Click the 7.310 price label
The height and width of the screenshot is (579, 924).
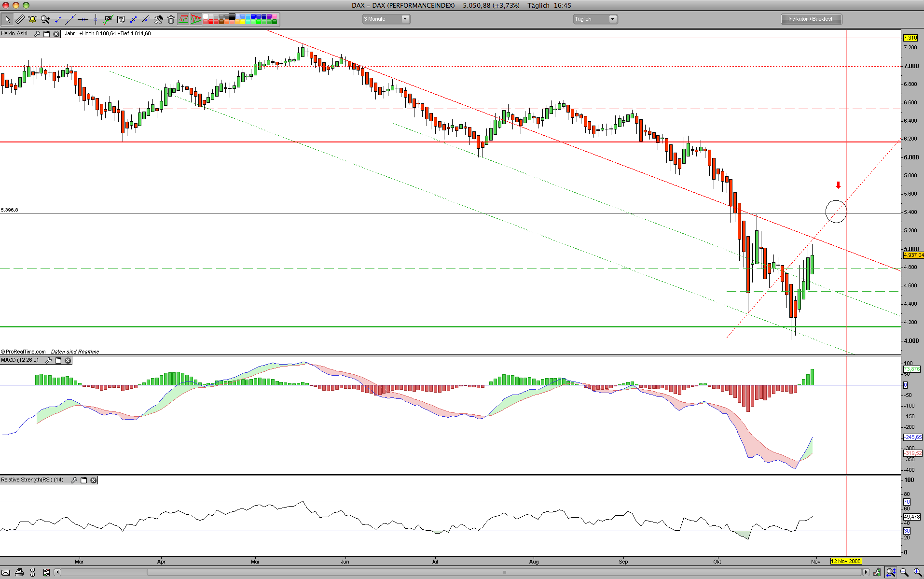tap(910, 38)
